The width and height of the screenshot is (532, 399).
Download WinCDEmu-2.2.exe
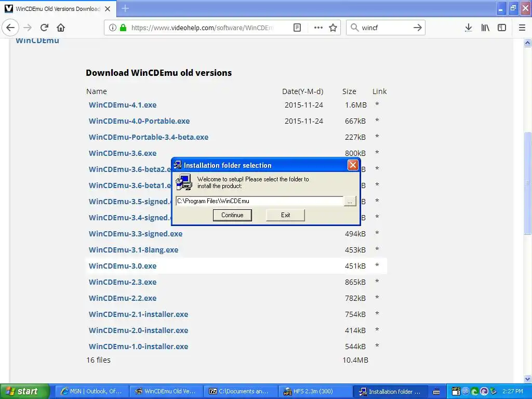(x=123, y=298)
